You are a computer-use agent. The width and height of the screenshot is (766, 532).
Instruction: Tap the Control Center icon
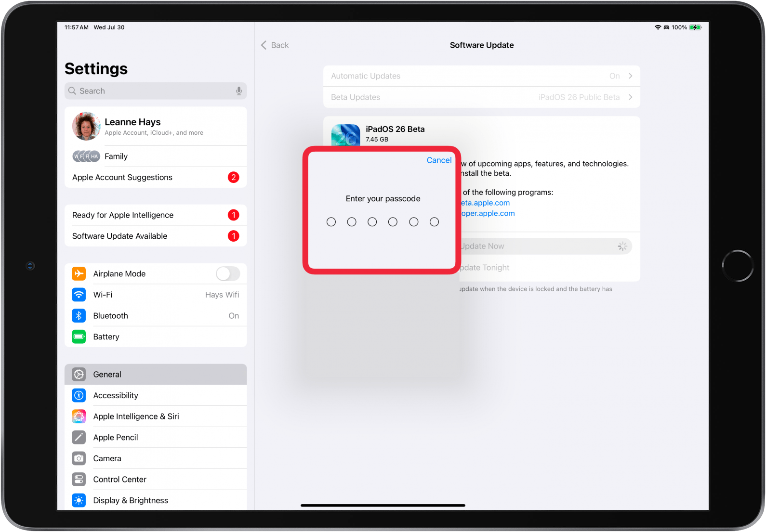79,480
